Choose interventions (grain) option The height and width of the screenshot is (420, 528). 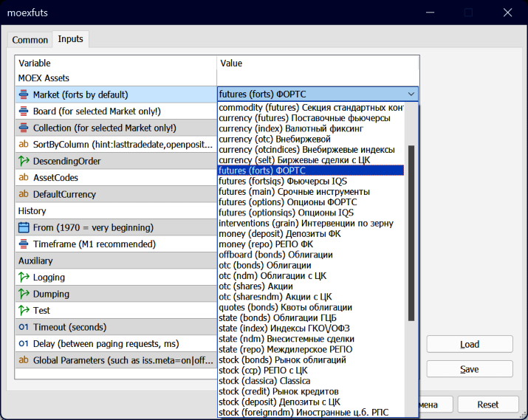click(x=311, y=223)
